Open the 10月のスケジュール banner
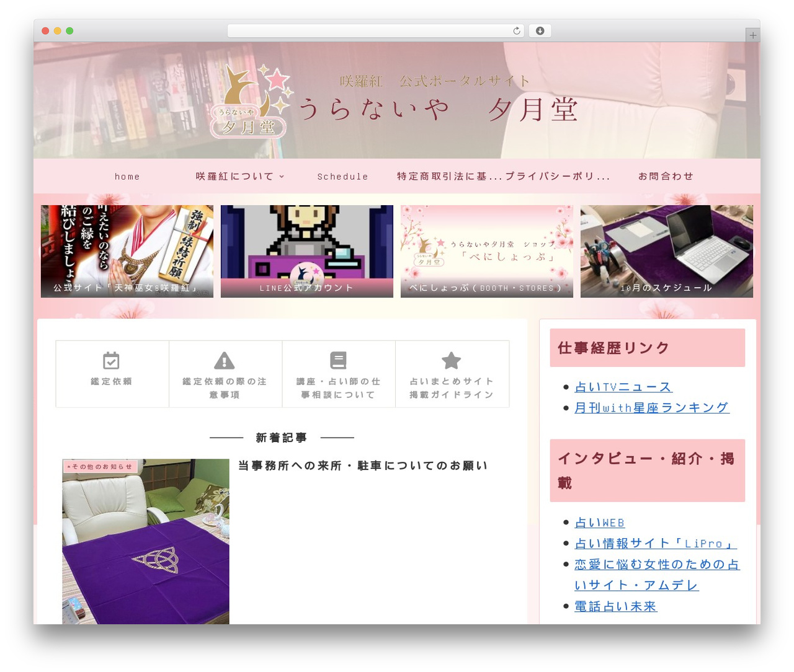794x672 pixels. (667, 251)
